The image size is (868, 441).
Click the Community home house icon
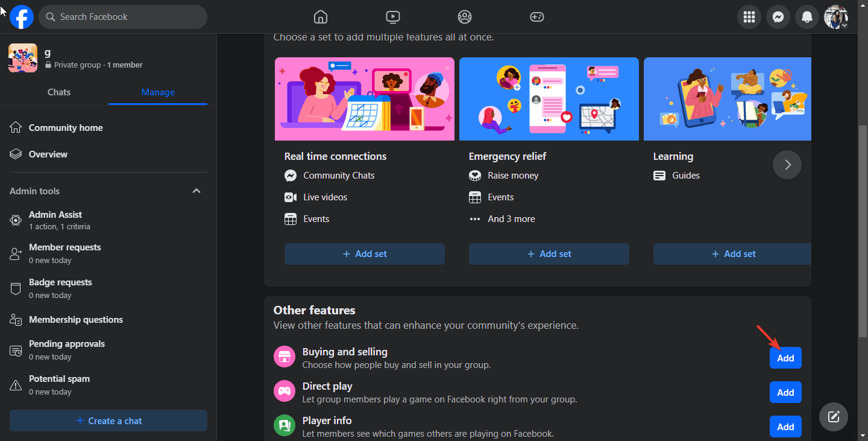(x=16, y=128)
